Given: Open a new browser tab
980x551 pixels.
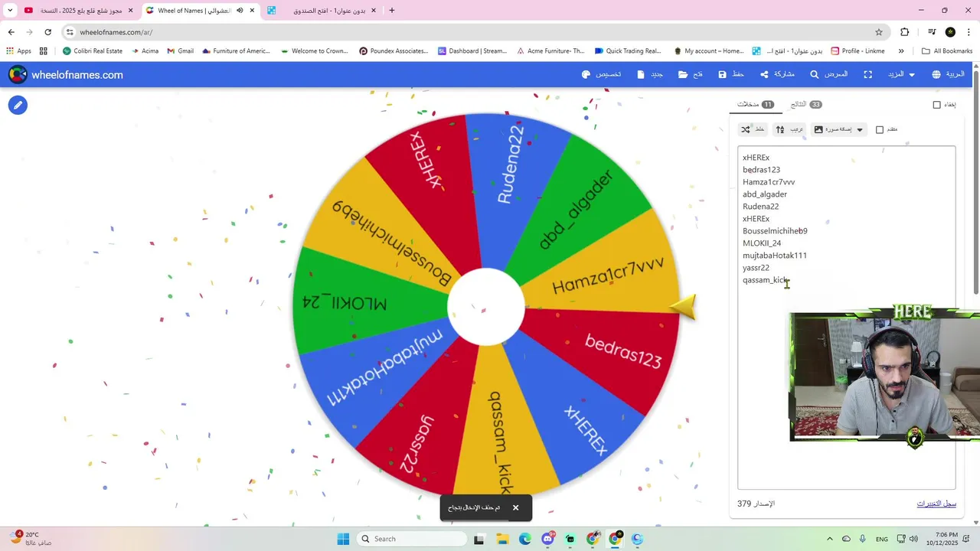Looking at the screenshot, I should pyautogui.click(x=392, y=11).
